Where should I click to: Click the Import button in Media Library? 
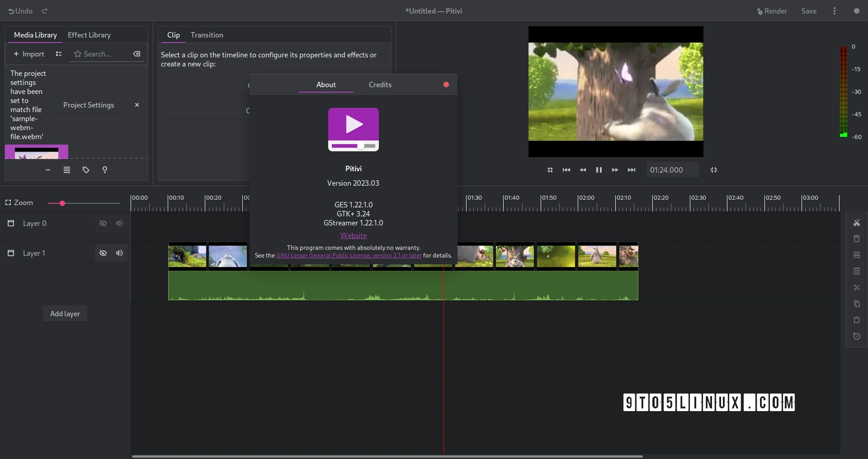29,54
